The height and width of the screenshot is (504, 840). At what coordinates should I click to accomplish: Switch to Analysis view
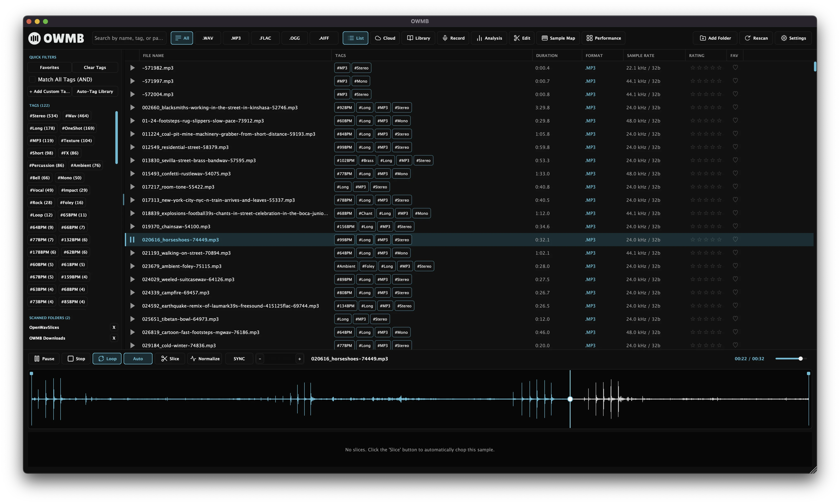point(489,38)
